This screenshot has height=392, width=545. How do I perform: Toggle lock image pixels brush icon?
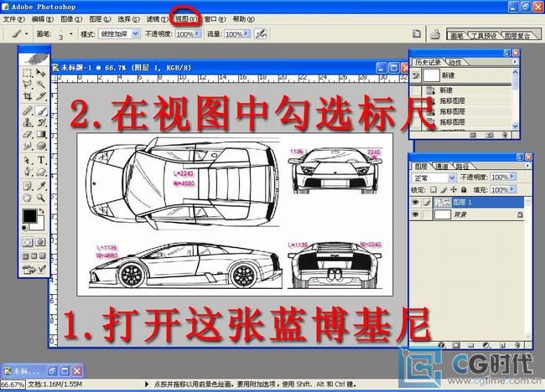(444, 189)
